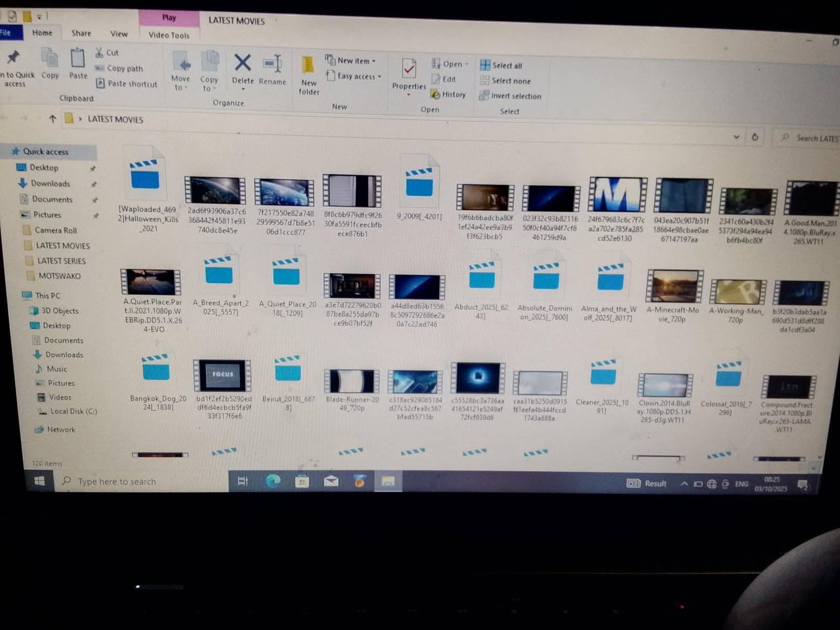This screenshot has height=630, width=840.
Task: Switch to the Share ribbon tab
Action: click(81, 33)
